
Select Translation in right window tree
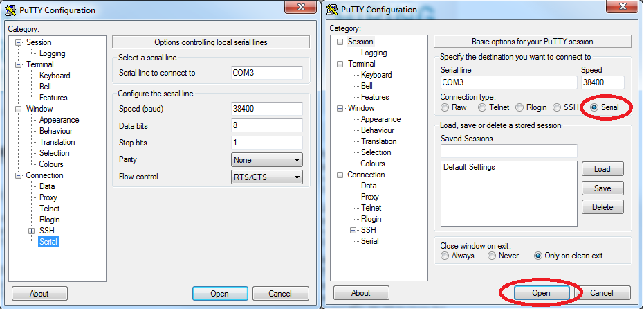[378, 141]
